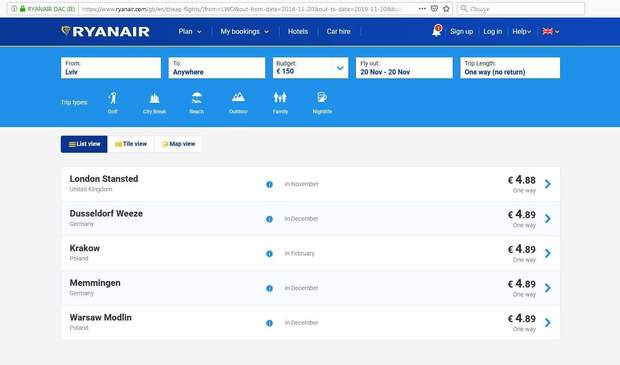The width and height of the screenshot is (620, 365).
Task: Select the London Stansted destination name
Action: (x=104, y=179)
